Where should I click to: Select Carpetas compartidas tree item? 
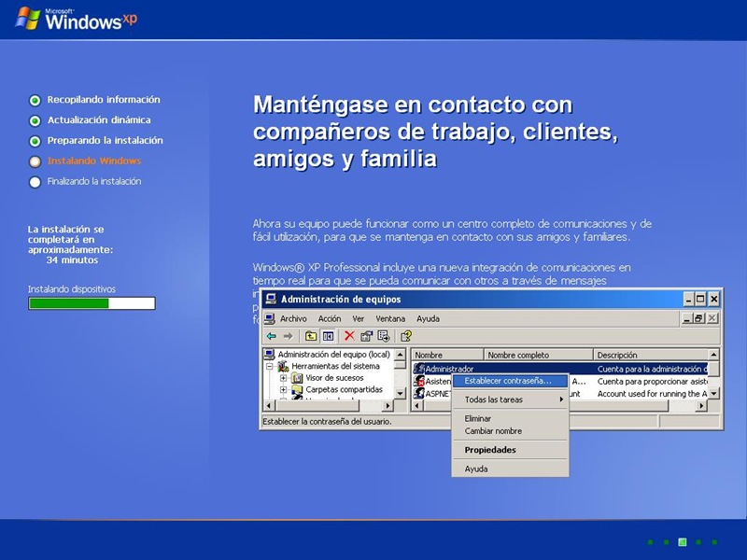pyautogui.click(x=344, y=389)
